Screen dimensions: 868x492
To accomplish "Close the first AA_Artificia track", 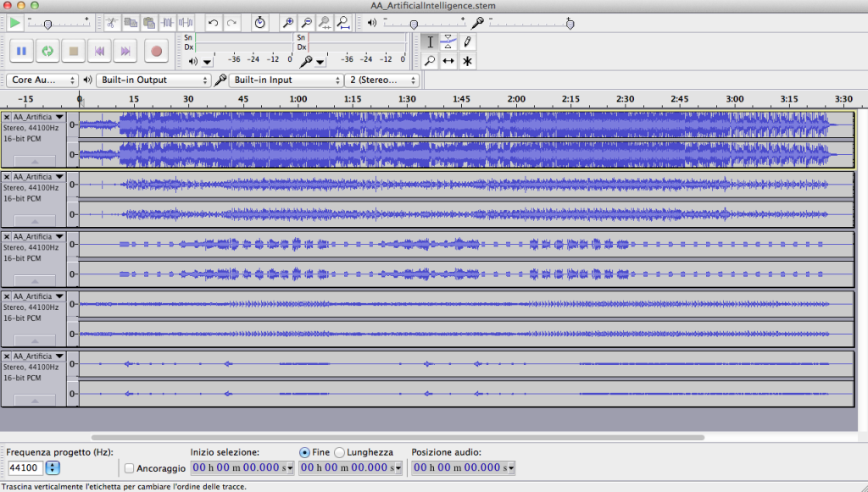I will coord(8,117).
